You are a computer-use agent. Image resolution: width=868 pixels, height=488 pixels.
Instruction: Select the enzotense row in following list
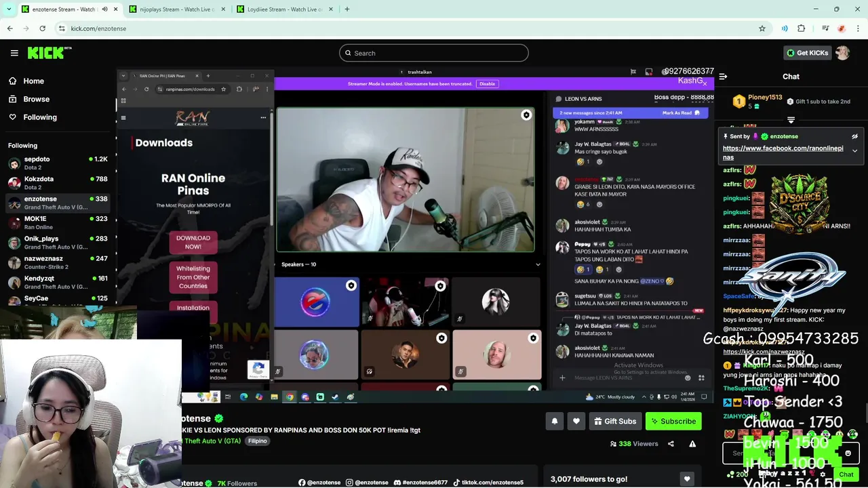(x=58, y=203)
